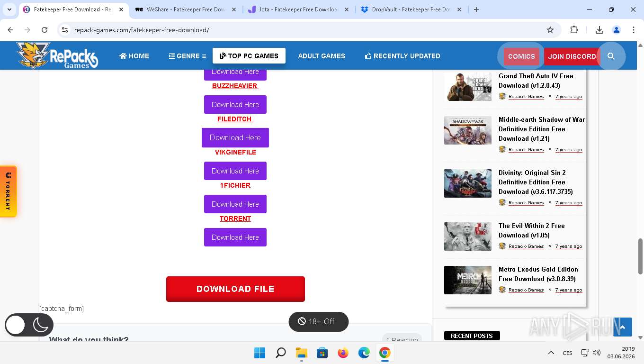The width and height of the screenshot is (644, 364).
Task: Open Chrome extensions puzzle icon
Action: [x=574, y=30]
